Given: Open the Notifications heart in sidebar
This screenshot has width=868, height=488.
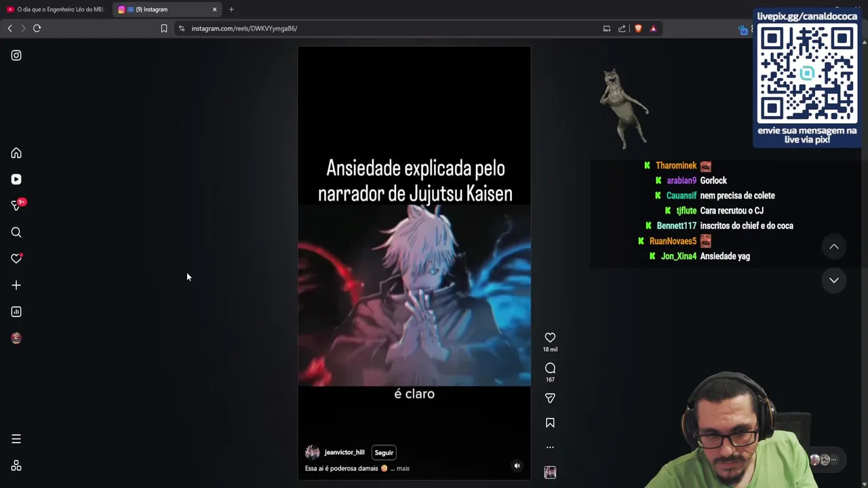Looking at the screenshot, I should [16, 259].
